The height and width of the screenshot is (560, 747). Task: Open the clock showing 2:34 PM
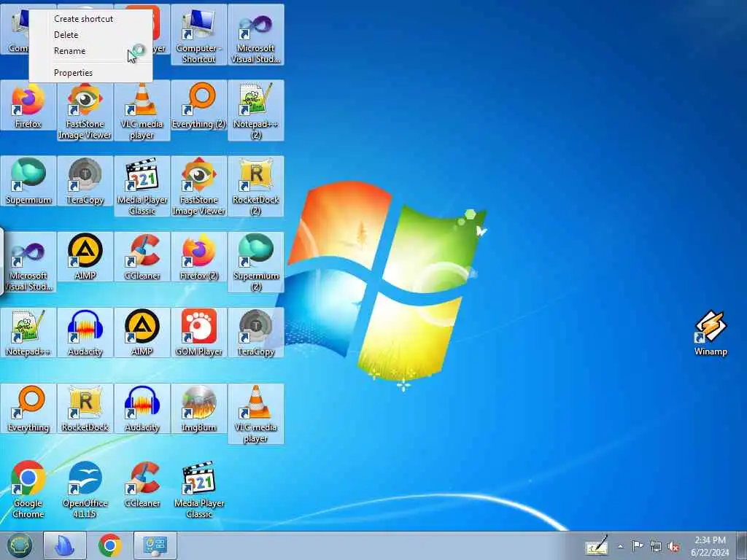710,546
